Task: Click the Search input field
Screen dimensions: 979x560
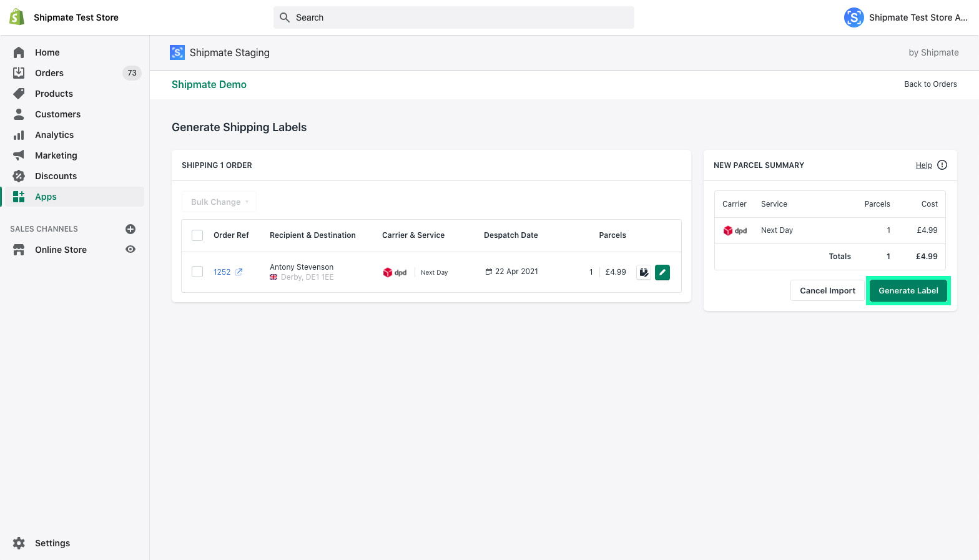Action: click(454, 17)
